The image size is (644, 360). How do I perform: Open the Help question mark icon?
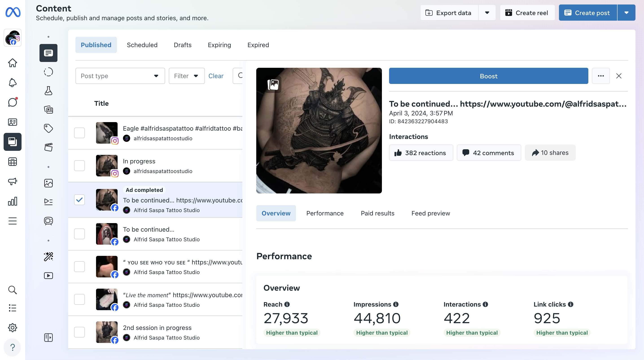click(13, 347)
